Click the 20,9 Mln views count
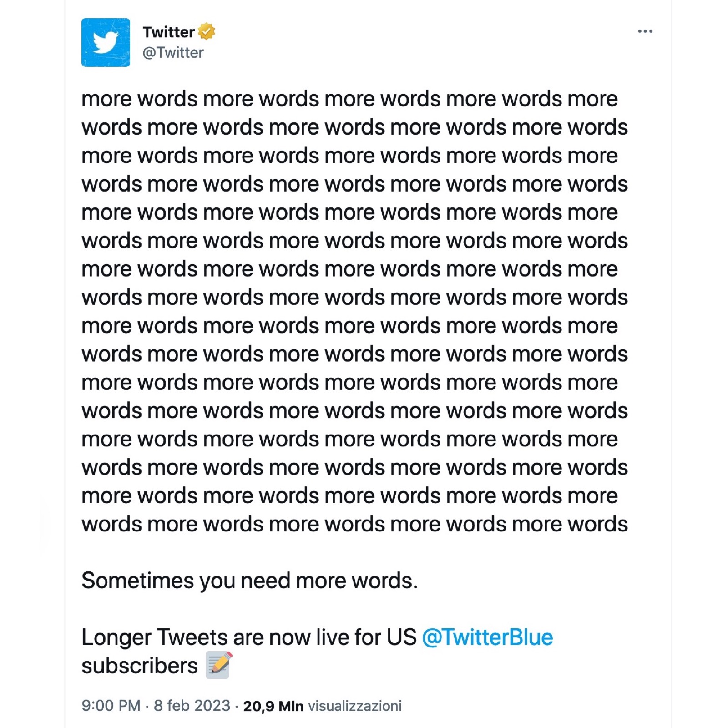 273,706
